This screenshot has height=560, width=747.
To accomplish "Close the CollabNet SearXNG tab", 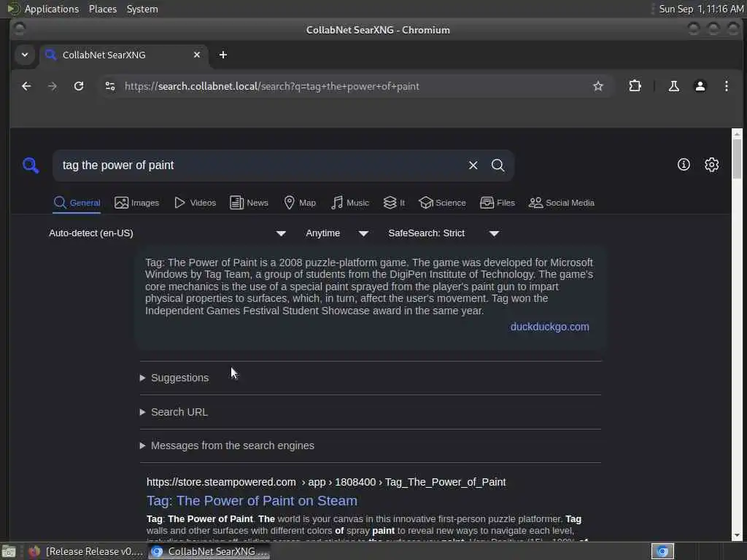I will pos(197,55).
